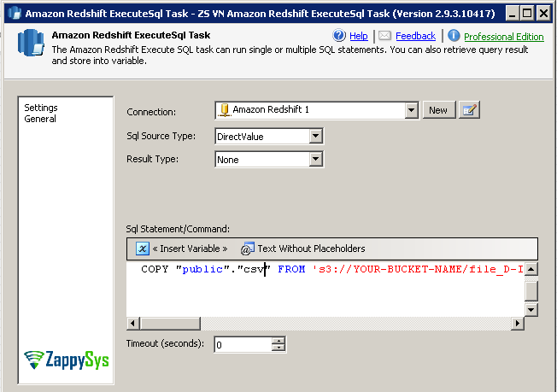The height and width of the screenshot is (392, 557).
Task: Click the Amazon Redshift 1 connection field
Action: [x=316, y=110]
